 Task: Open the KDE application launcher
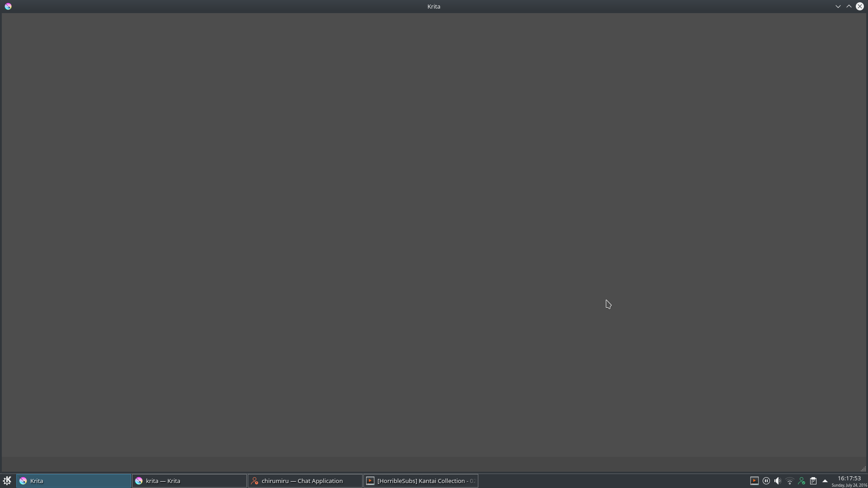(x=7, y=481)
